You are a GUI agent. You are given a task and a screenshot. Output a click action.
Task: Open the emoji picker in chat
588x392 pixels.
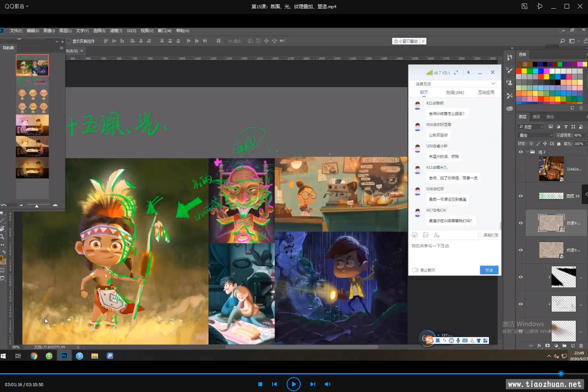(x=415, y=235)
